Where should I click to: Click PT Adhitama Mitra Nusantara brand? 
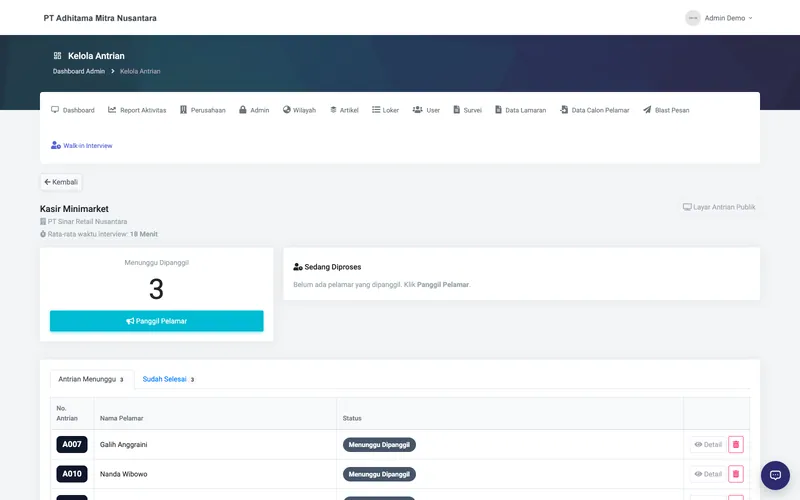tap(100, 18)
